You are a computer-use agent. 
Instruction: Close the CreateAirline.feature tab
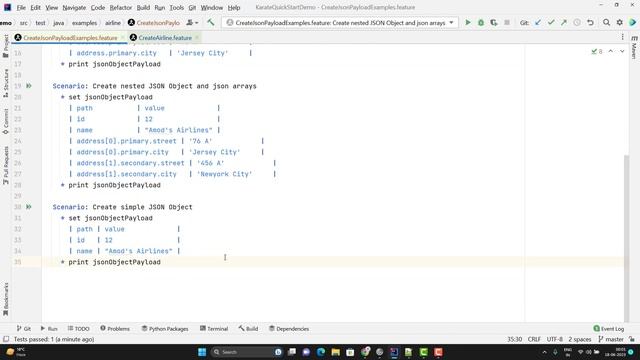click(x=197, y=38)
